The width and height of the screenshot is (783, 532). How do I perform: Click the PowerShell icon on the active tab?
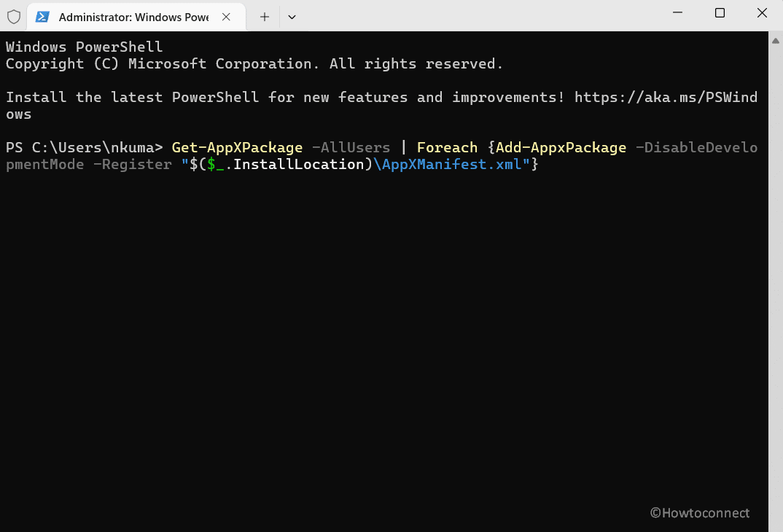pos(42,16)
